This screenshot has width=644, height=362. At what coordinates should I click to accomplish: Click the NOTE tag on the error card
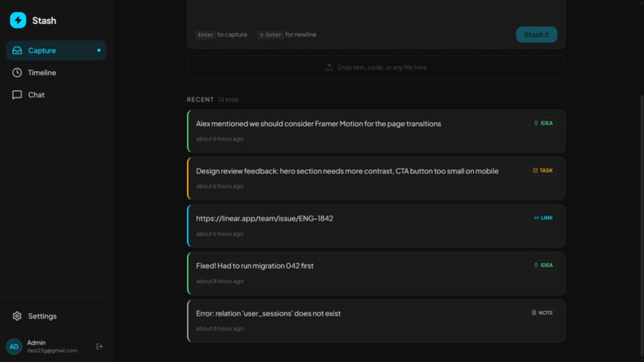543,312
